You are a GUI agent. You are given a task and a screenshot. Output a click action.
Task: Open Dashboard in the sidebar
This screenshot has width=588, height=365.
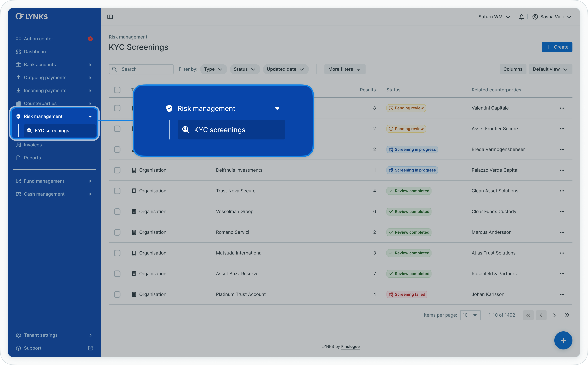[36, 51]
